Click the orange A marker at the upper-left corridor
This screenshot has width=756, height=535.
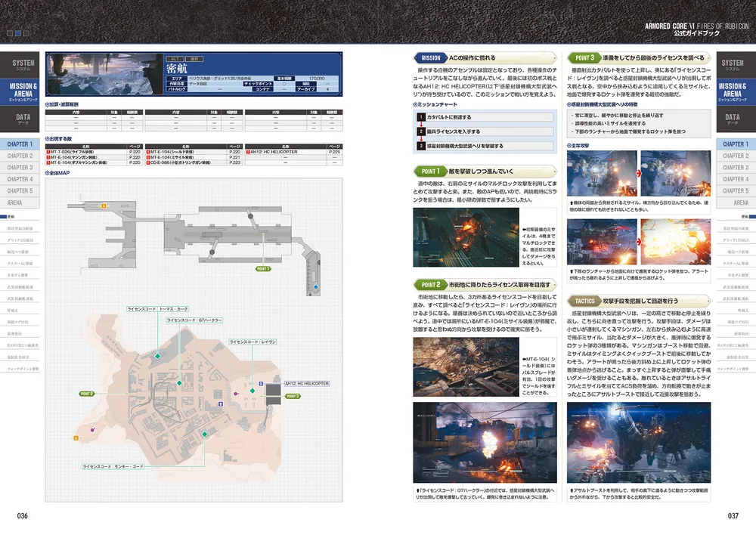(104, 206)
